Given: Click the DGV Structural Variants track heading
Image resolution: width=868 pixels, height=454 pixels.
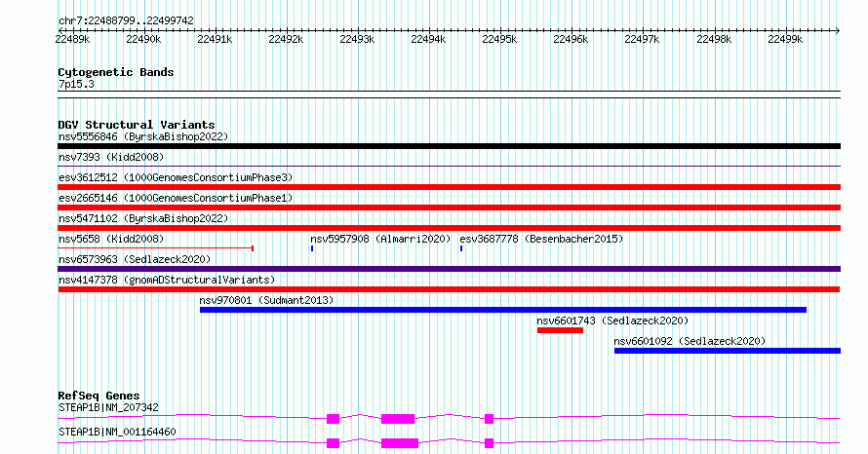Looking at the screenshot, I should pos(137,125).
